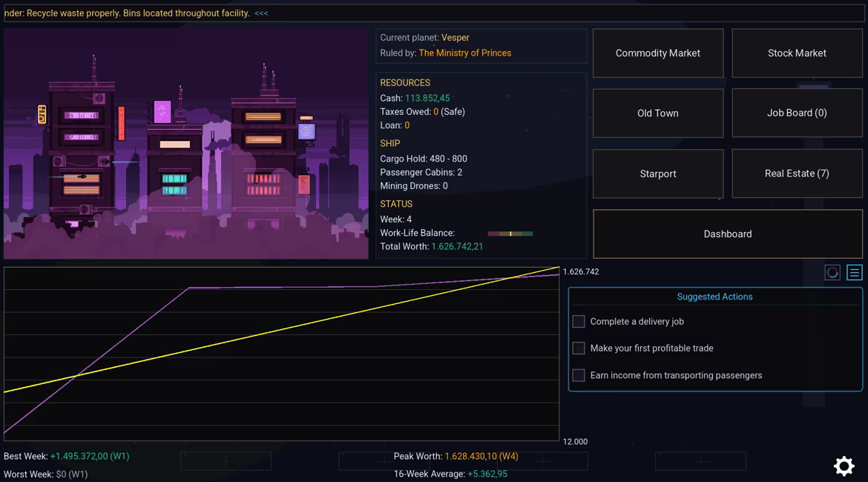Check 'Complete a delivery job' box

[x=579, y=322]
